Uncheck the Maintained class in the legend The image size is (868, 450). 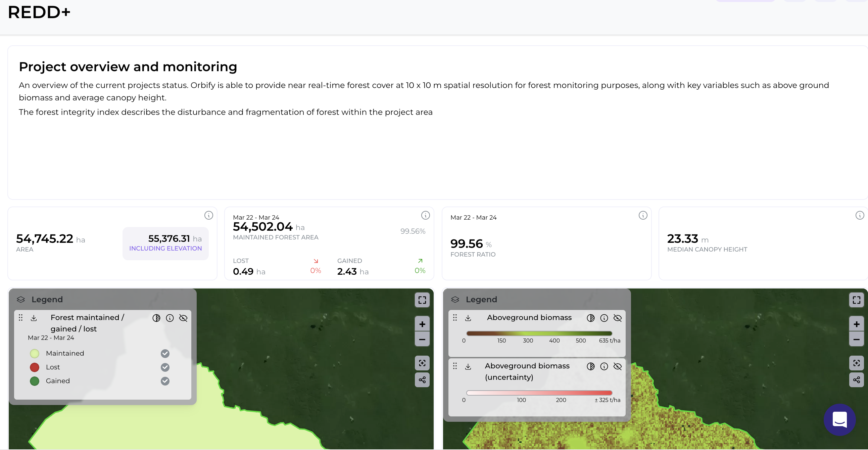point(165,353)
